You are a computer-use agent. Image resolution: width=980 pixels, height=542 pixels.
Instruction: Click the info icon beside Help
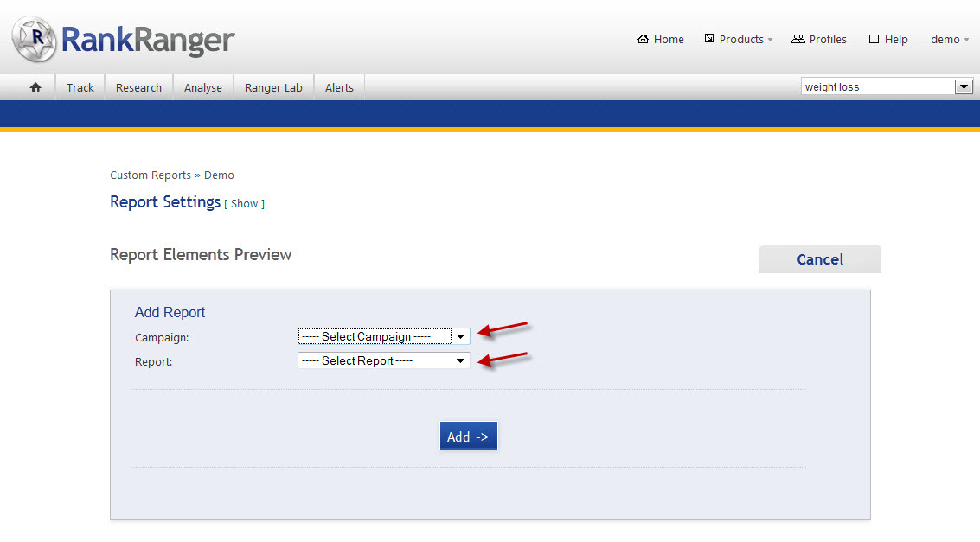coord(874,40)
